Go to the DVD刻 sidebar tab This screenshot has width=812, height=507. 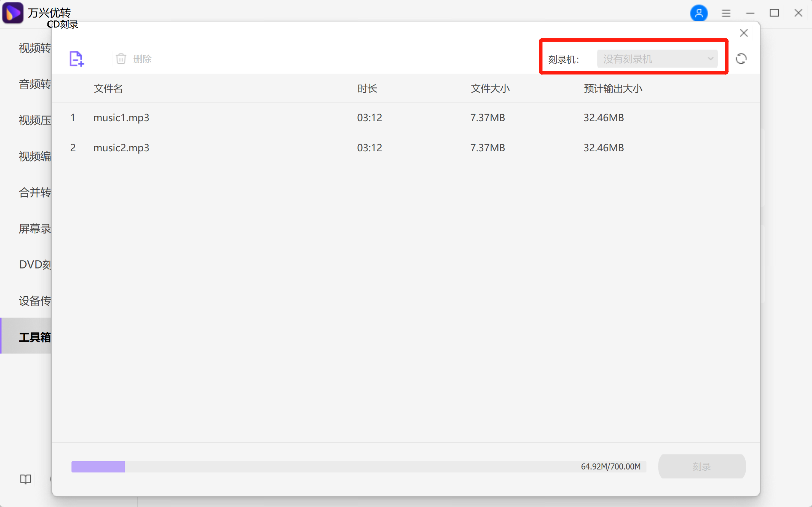34,265
